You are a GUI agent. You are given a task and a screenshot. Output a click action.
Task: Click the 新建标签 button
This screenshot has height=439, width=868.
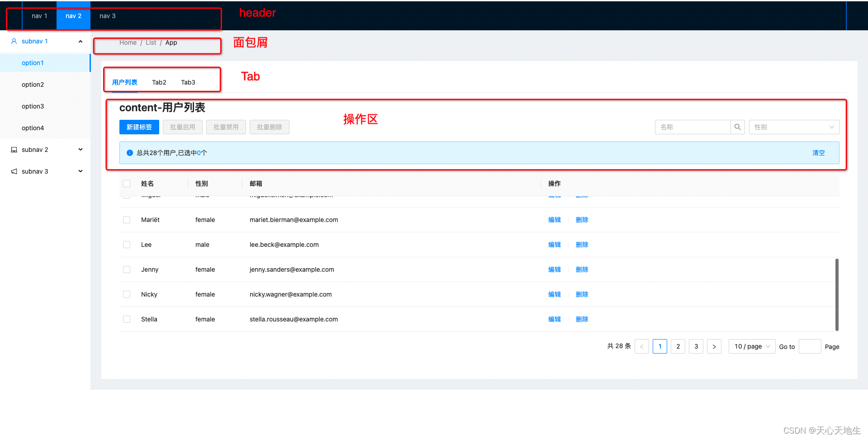click(x=139, y=127)
